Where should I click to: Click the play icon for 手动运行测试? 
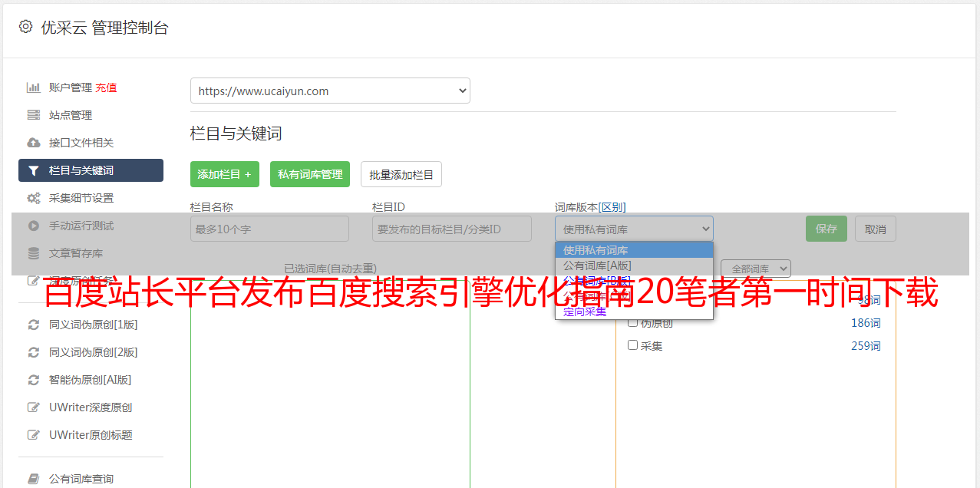tap(34, 226)
